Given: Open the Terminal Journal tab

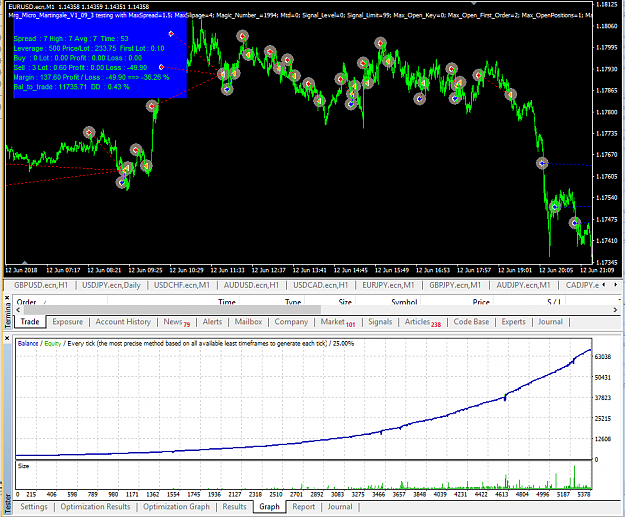Looking at the screenshot, I should pyautogui.click(x=550, y=322).
